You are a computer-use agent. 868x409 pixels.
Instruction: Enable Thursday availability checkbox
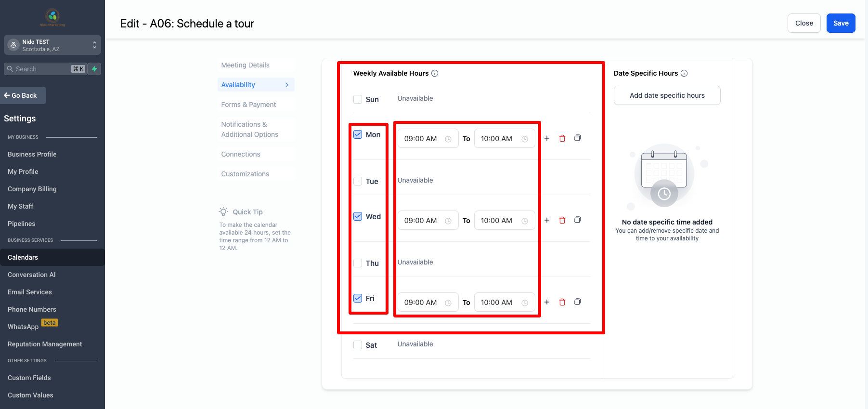coord(358,263)
